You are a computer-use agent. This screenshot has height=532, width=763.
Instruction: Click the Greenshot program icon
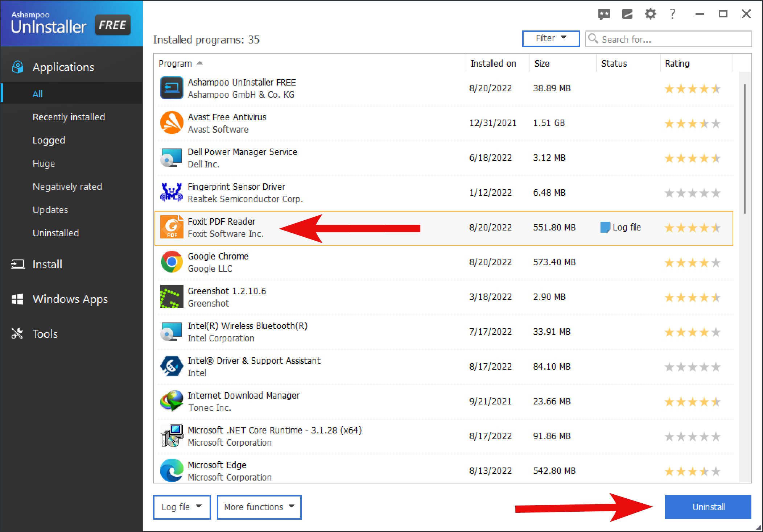172,296
